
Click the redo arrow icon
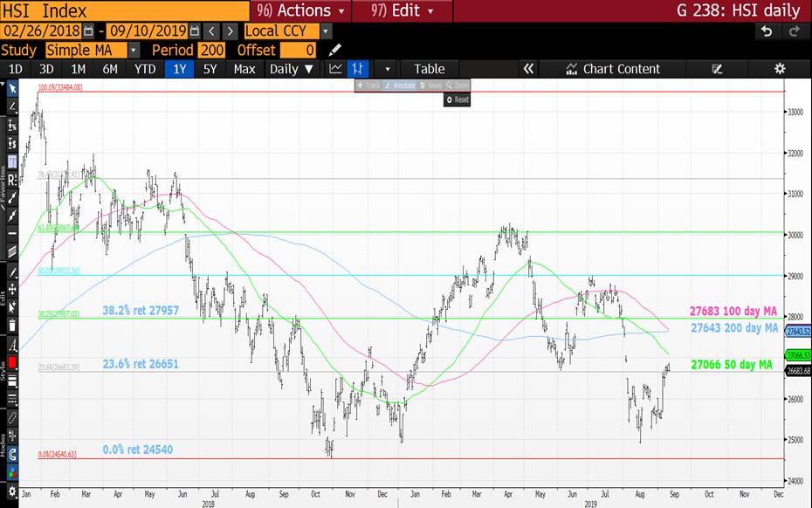(794, 31)
